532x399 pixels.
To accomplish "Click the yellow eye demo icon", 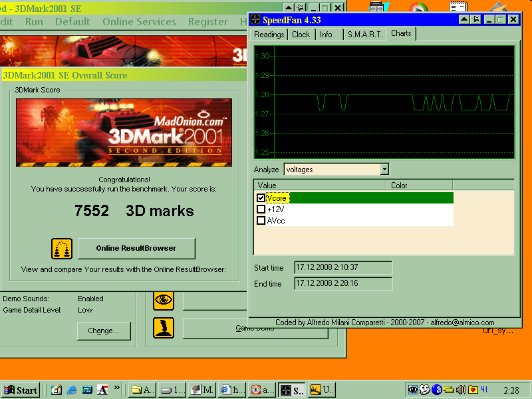I will pyautogui.click(x=164, y=300).
